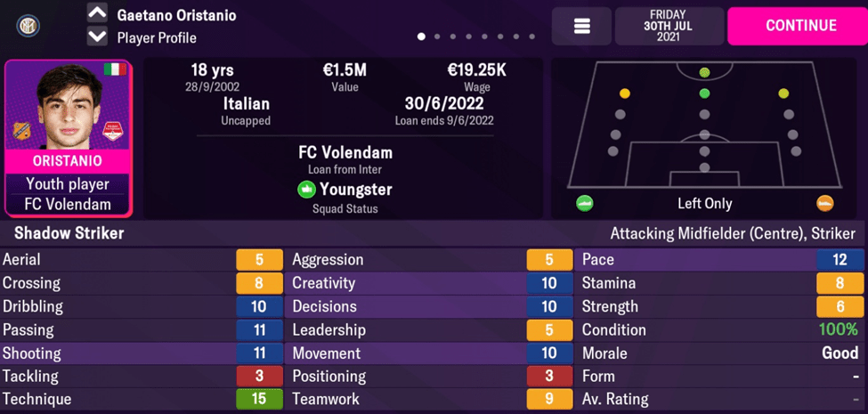
Task: Click the Inter club badge icon
Action: 28,26
